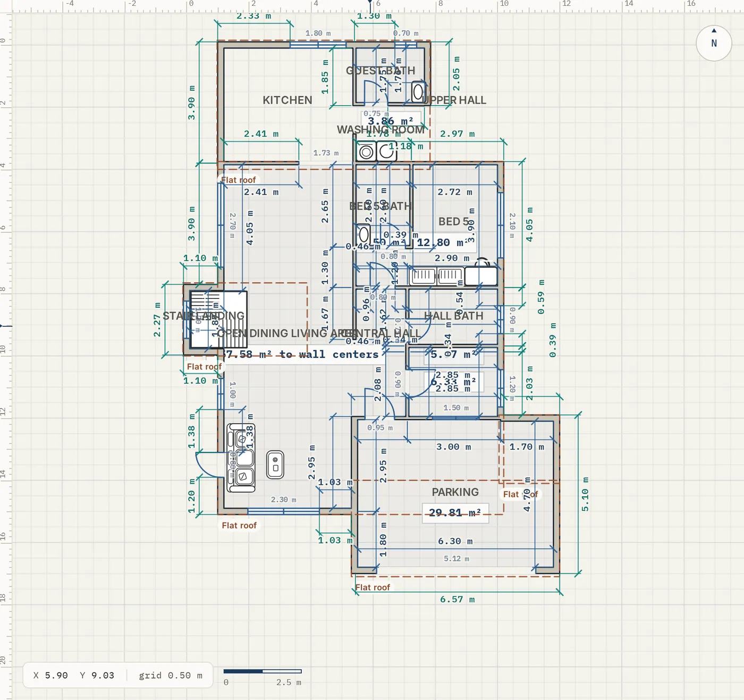744x700 pixels.
Task: Click the north compass indicator
Action: [x=714, y=43]
